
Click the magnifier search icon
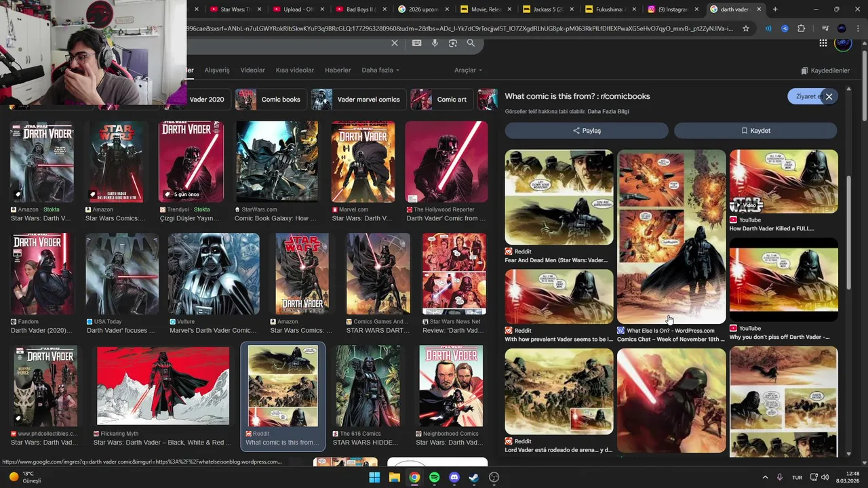[471, 43]
